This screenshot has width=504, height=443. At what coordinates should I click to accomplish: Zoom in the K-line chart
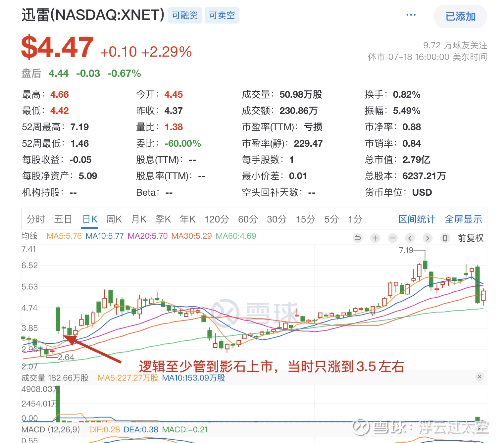point(375,238)
